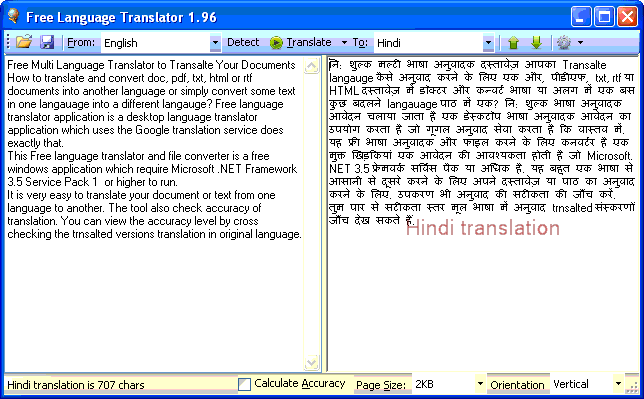Save translation using the floppy disk icon
The width and height of the screenshot is (644, 399).
tap(47, 42)
